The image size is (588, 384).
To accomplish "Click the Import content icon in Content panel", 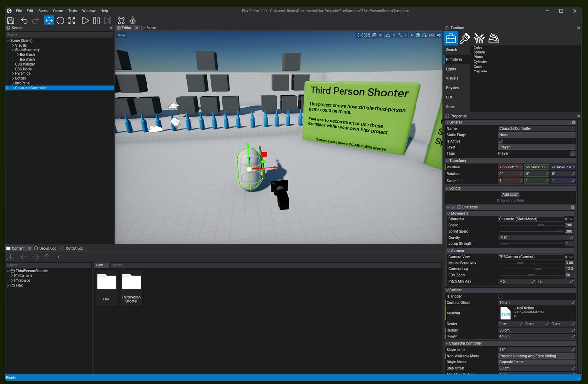I will [x=10, y=257].
